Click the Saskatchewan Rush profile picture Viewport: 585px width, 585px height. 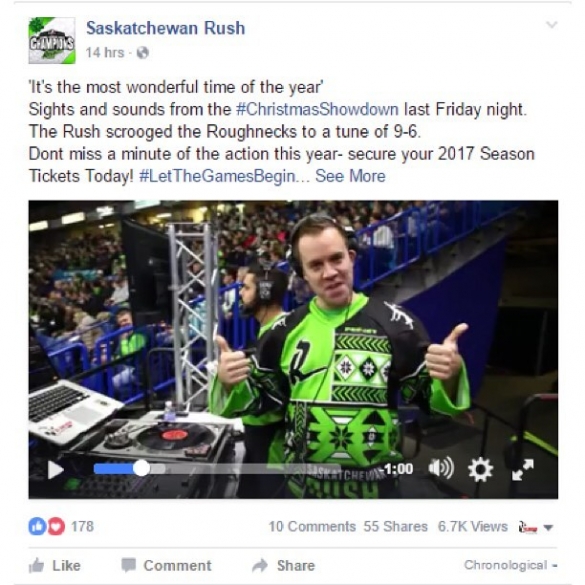pos(52,40)
